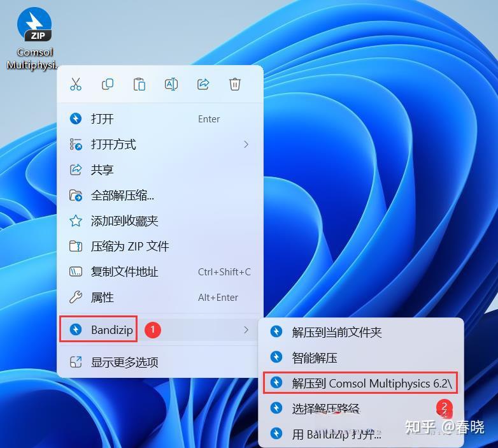Image resolution: width=498 pixels, height=448 pixels.
Task: Click the icon beside 显示更多选项
Action: pyautogui.click(x=76, y=362)
